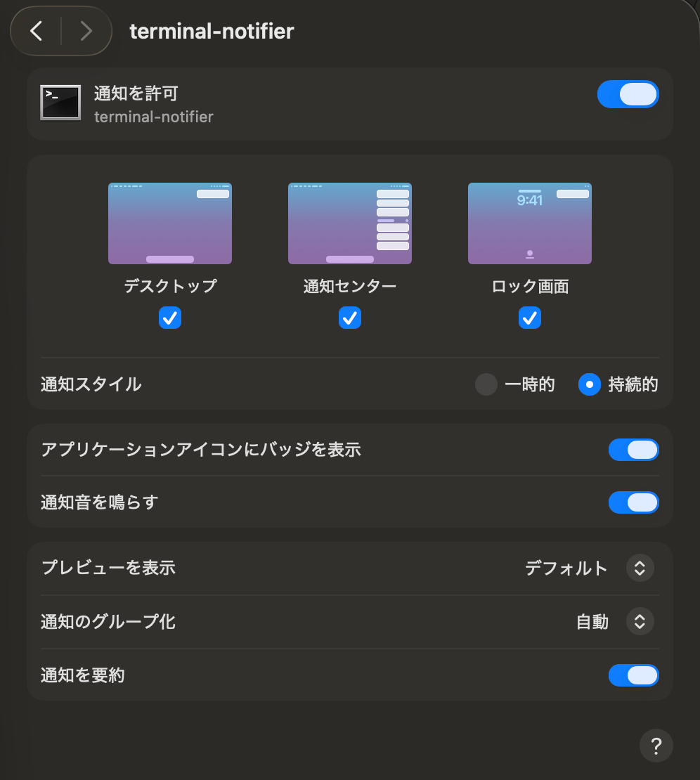The width and height of the screenshot is (700, 780).
Task: Click the chevron icon beside 自動
Action: 640,621
